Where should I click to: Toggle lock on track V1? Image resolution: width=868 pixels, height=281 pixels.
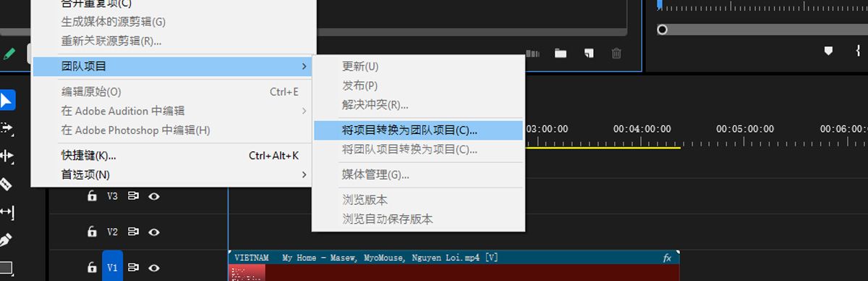click(x=92, y=267)
